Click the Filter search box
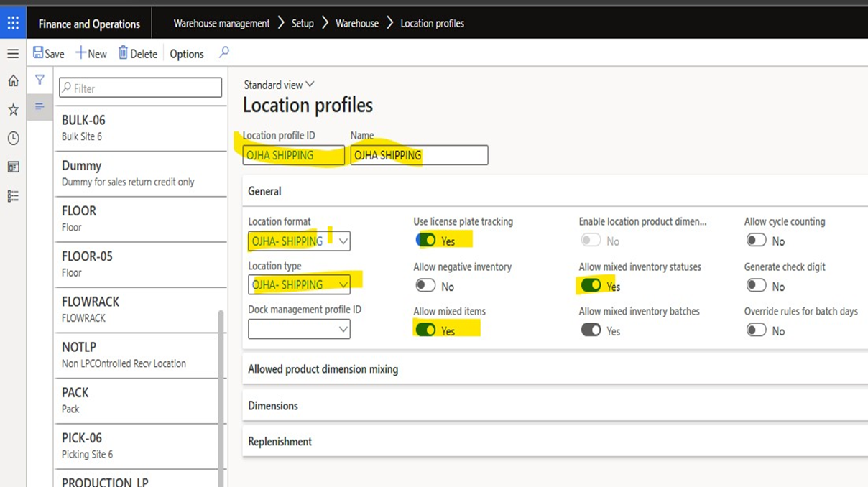The image size is (868, 487). pyautogui.click(x=140, y=88)
